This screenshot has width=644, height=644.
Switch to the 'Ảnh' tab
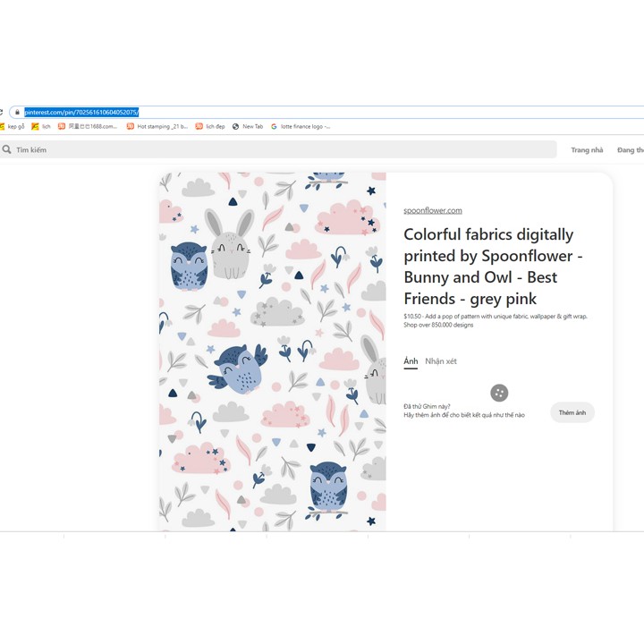coord(411,361)
